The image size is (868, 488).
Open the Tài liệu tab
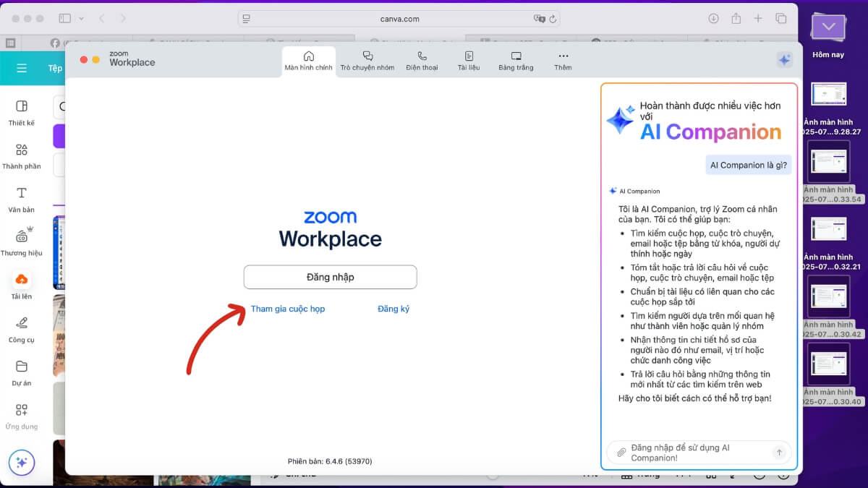click(469, 61)
